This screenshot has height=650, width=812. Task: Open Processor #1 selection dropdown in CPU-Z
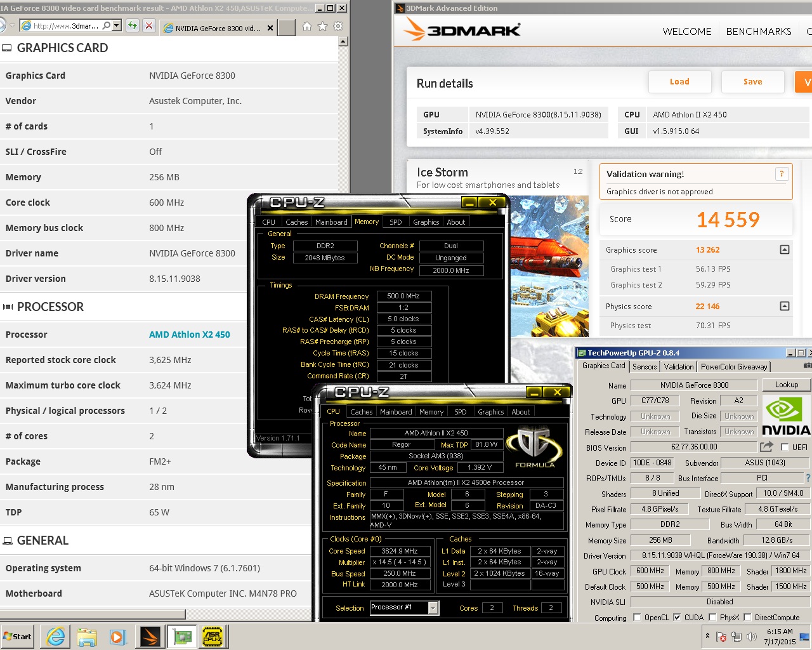pyautogui.click(x=433, y=607)
